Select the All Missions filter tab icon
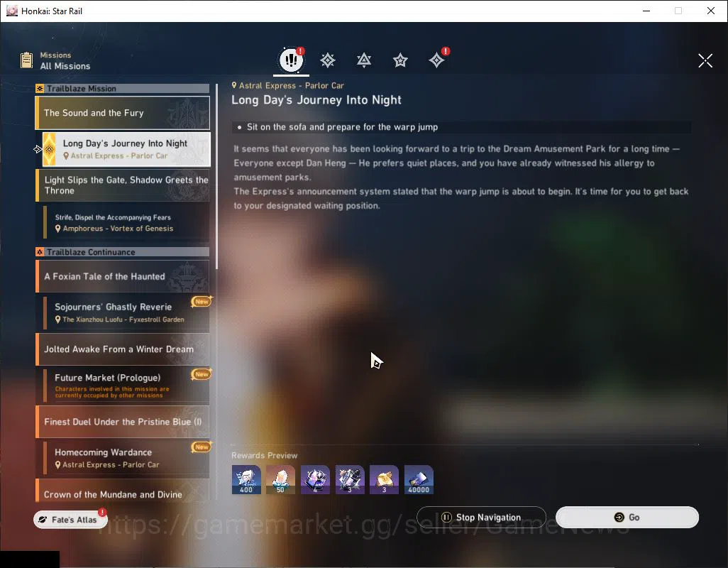The image size is (728, 568). (x=291, y=60)
